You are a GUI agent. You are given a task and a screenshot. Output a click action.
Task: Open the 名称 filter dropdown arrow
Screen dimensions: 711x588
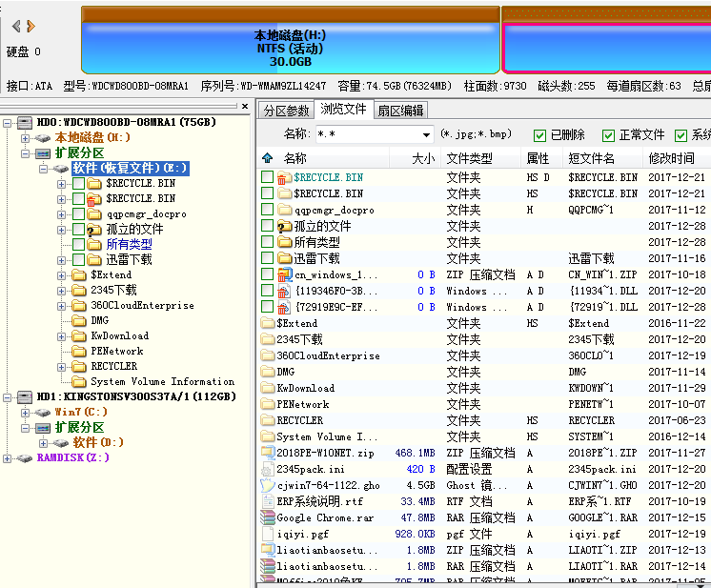click(426, 134)
